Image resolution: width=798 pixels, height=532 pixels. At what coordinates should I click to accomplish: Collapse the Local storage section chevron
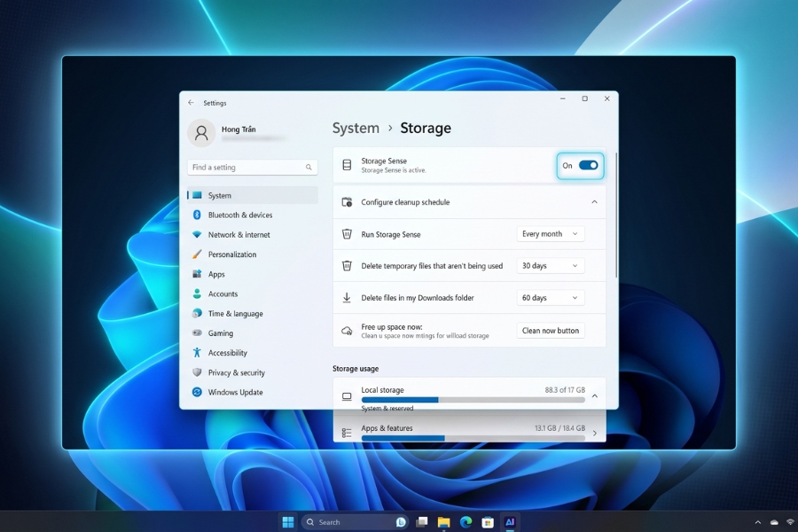tap(594, 395)
